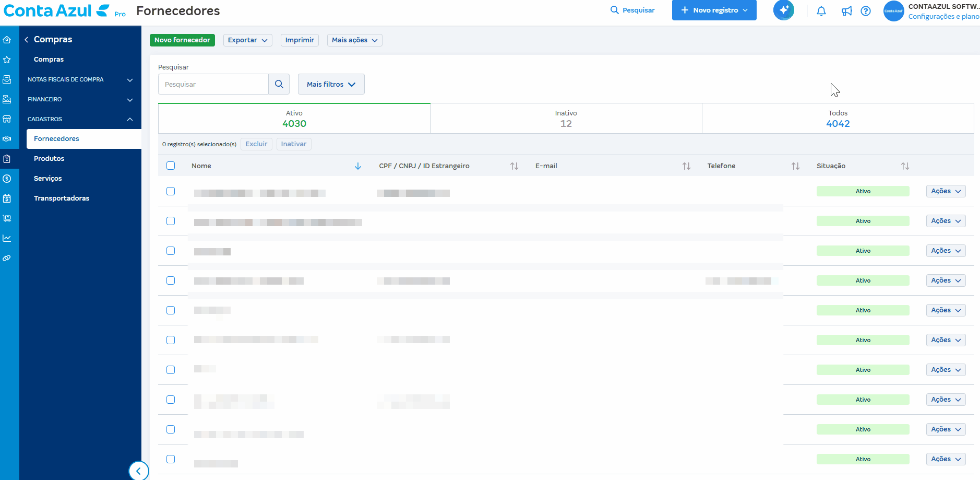
Task: Click the AI assistant sparkle icon
Action: click(783, 10)
